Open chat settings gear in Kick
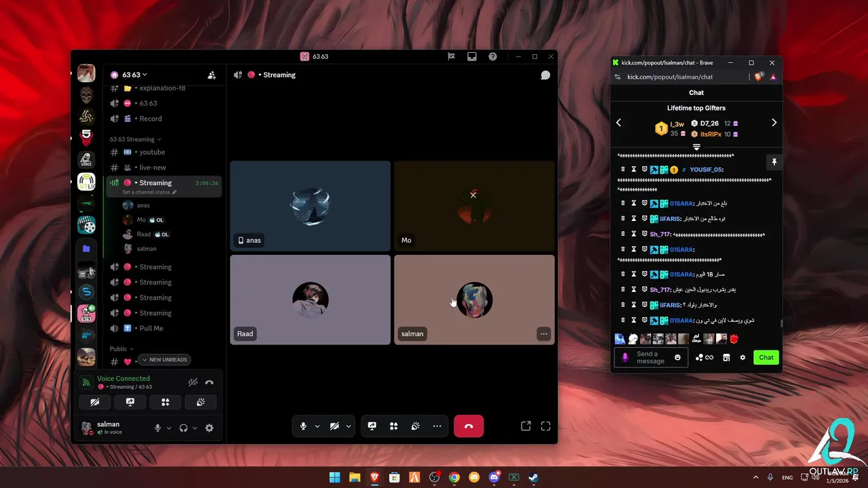Viewport: 868px width, 488px height. coord(743,357)
